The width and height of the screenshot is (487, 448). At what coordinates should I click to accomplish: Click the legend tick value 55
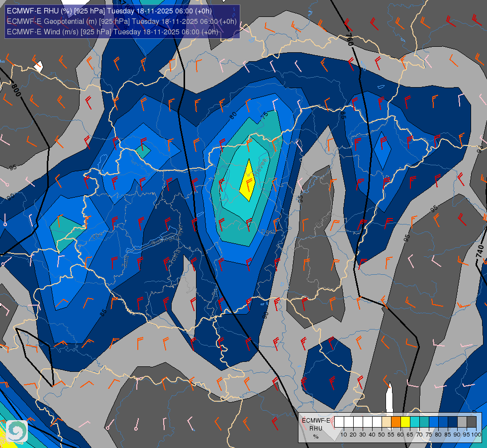tap(391, 435)
